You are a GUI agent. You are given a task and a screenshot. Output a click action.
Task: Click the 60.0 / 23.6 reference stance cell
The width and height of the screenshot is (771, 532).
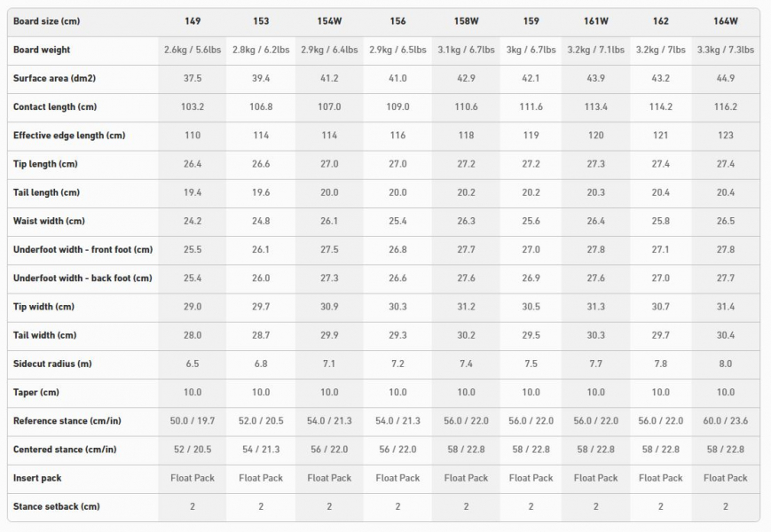click(x=725, y=421)
